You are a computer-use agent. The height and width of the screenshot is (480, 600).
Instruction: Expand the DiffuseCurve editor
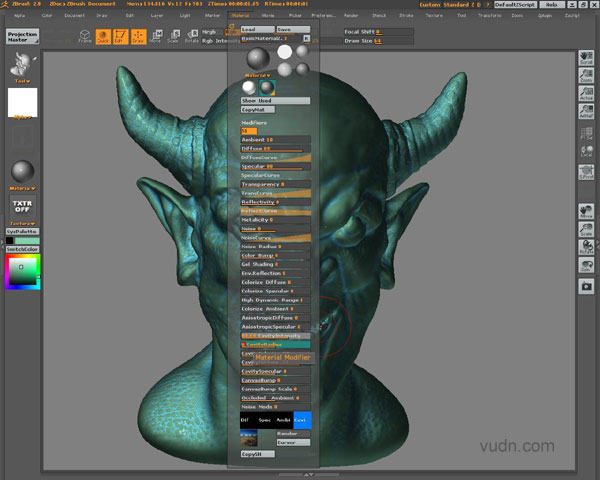(x=276, y=158)
